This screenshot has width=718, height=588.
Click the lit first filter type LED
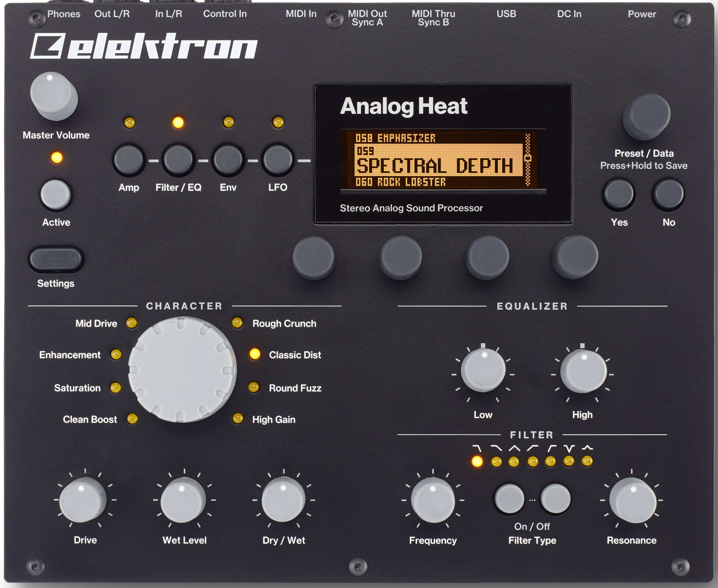click(477, 461)
